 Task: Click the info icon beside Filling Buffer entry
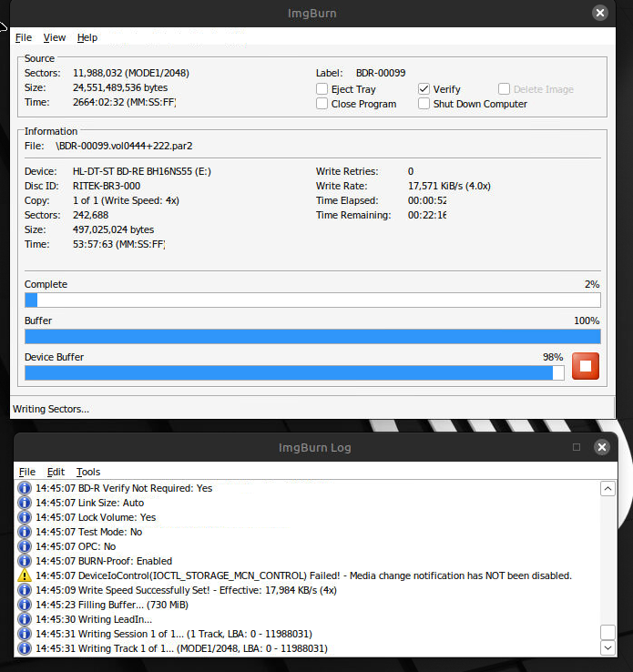coord(25,605)
